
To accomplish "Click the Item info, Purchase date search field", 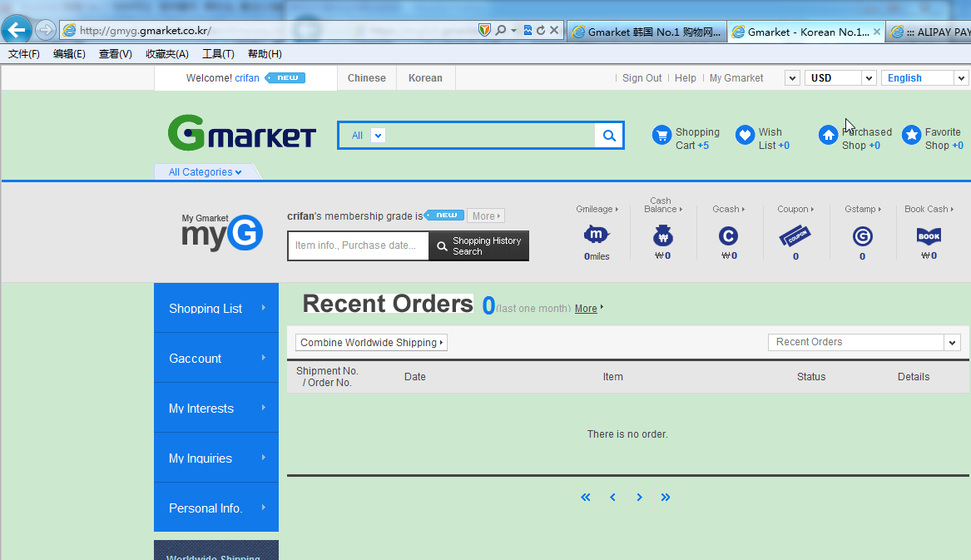I will pyautogui.click(x=358, y=246).
